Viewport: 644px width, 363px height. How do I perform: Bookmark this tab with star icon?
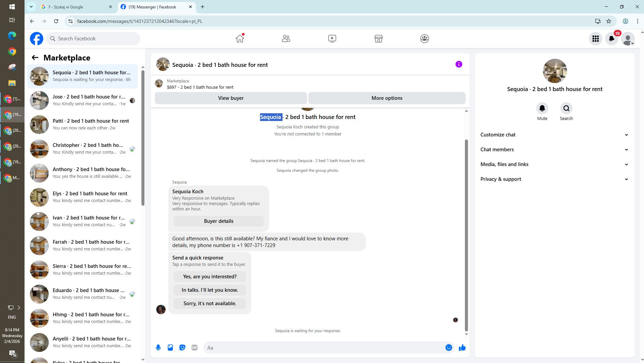click(x=609, y=21)
